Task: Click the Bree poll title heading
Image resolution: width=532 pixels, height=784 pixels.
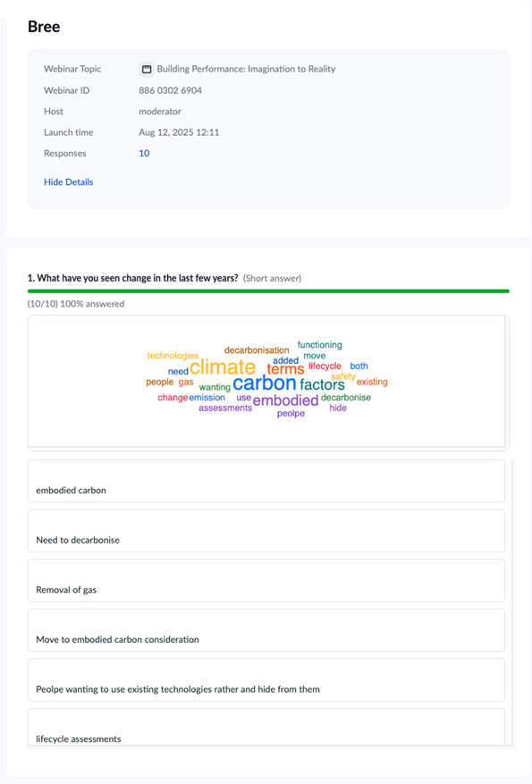Action: point(44,27)
